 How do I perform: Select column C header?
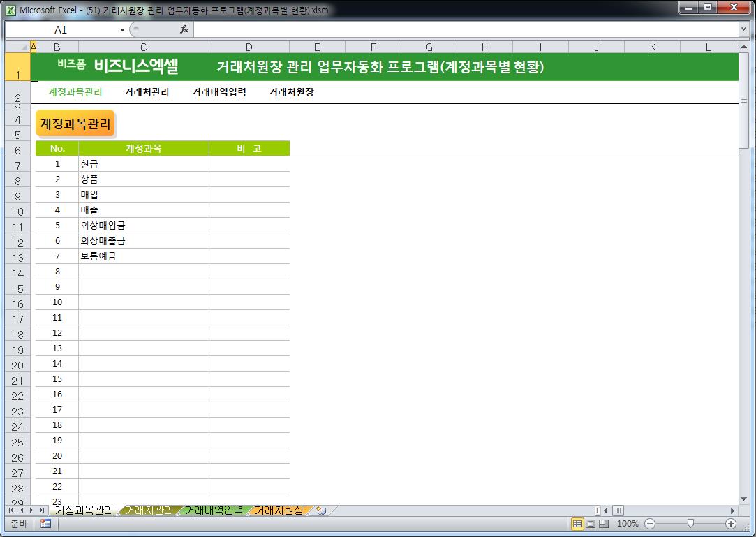pyautogui.click(x=144, y=47)
